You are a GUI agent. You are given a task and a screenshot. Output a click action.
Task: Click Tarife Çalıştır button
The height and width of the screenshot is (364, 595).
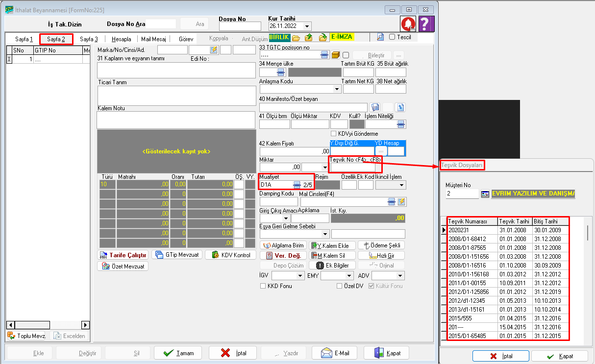123,255
